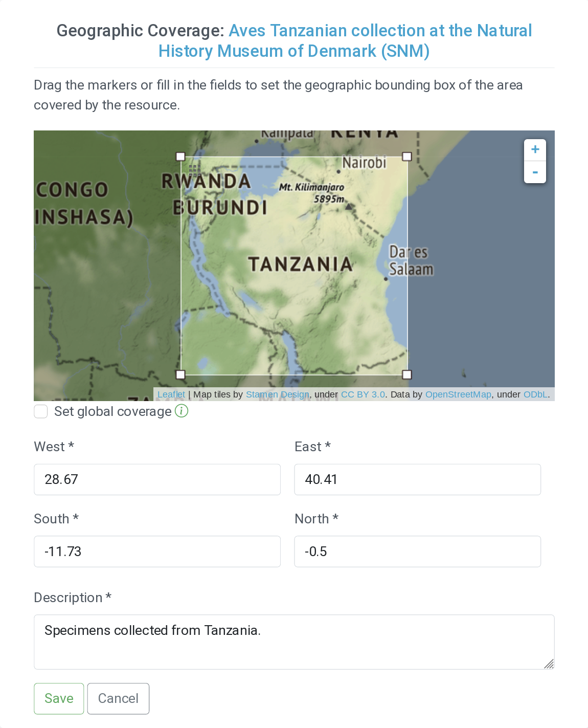Focus the North latitude field
588x728 pixels.
[x=417, y=551]
